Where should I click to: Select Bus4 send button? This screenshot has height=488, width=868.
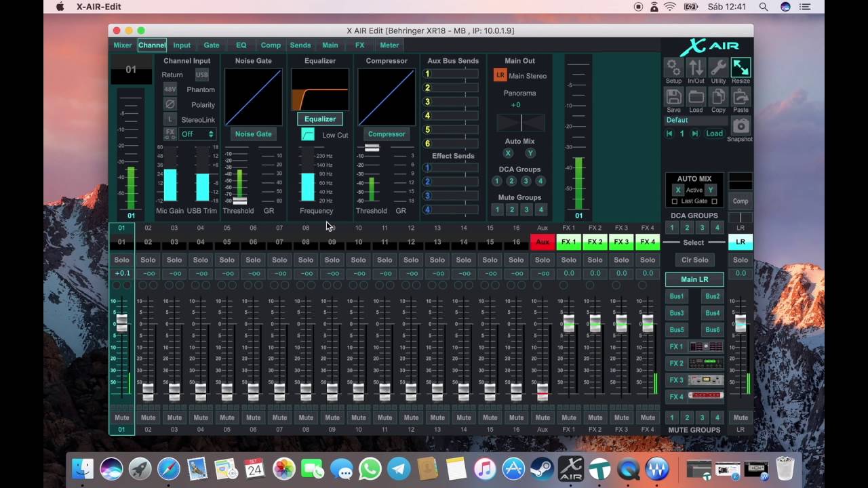[x=712, y=313]
